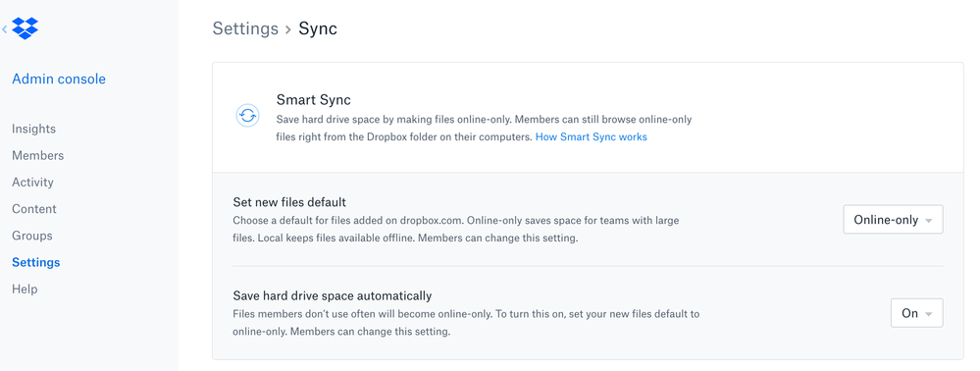Open the Members section

37,155
